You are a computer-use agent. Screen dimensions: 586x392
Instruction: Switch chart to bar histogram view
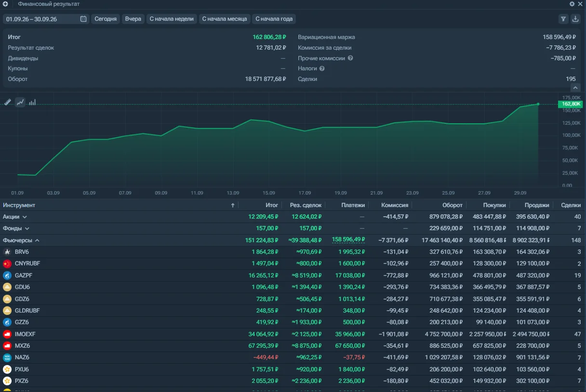(x=32, y=102)
